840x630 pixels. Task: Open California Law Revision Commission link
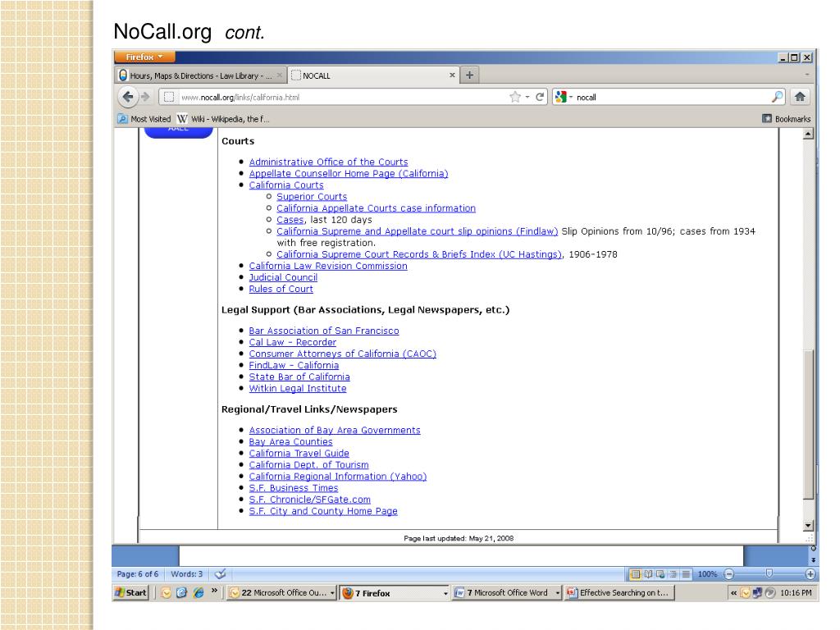[x=328, y=266]
